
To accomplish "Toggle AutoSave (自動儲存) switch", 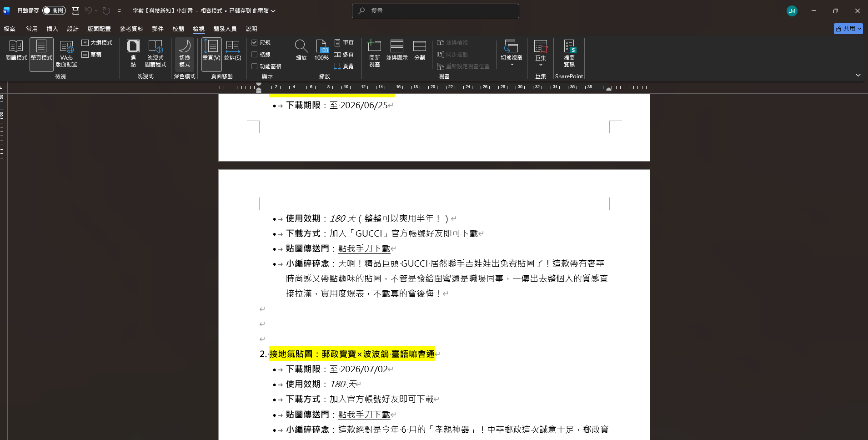I will (54, 10).
